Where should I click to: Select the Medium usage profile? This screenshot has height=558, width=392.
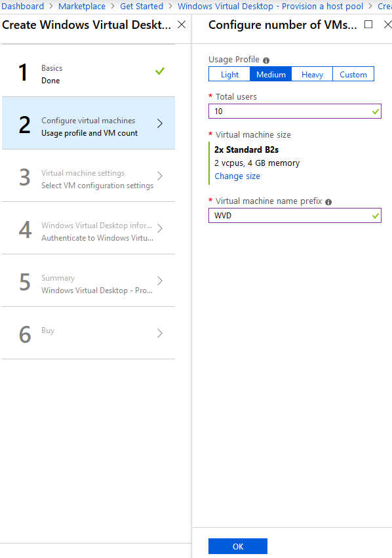tap(271, 74)
